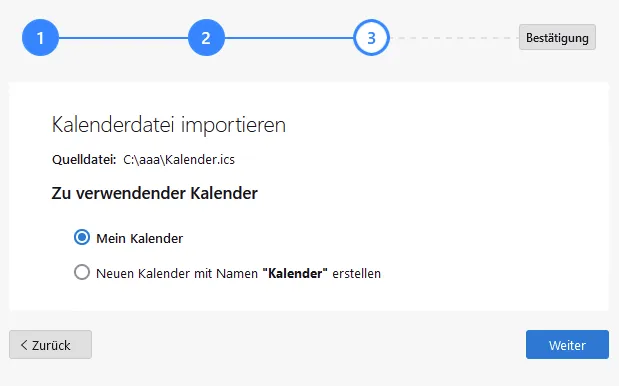Click the dashed line before Bestätigung
The width and height of the screenshot is (619, 386).
(454, 38)
